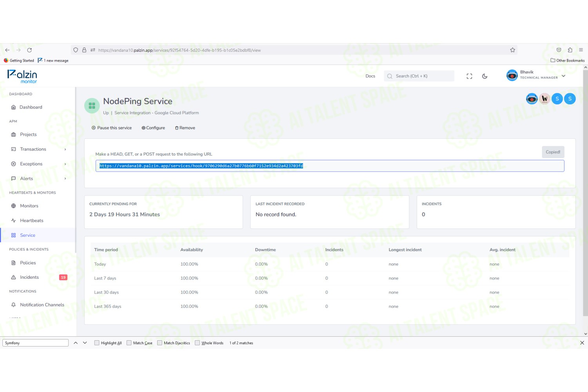
Task: Bookmark this page with star icon
Action: point(512,50)
